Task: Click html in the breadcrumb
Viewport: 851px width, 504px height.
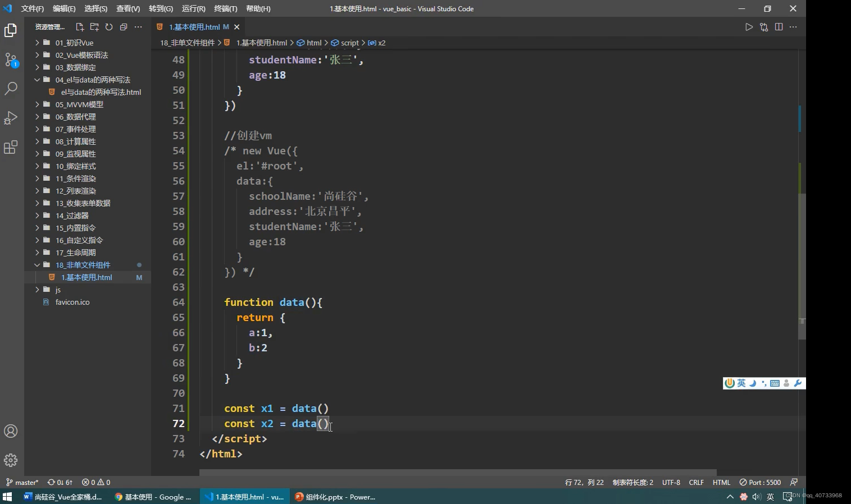Action: pos(314,43)
